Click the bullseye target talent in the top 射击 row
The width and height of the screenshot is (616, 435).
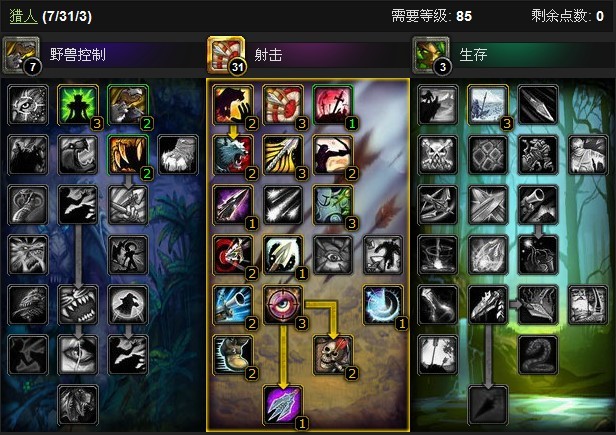click(x=283, y=105)
